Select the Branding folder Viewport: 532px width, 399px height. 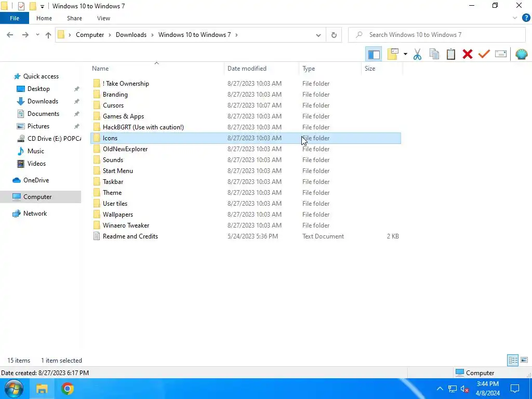(246, 95)
